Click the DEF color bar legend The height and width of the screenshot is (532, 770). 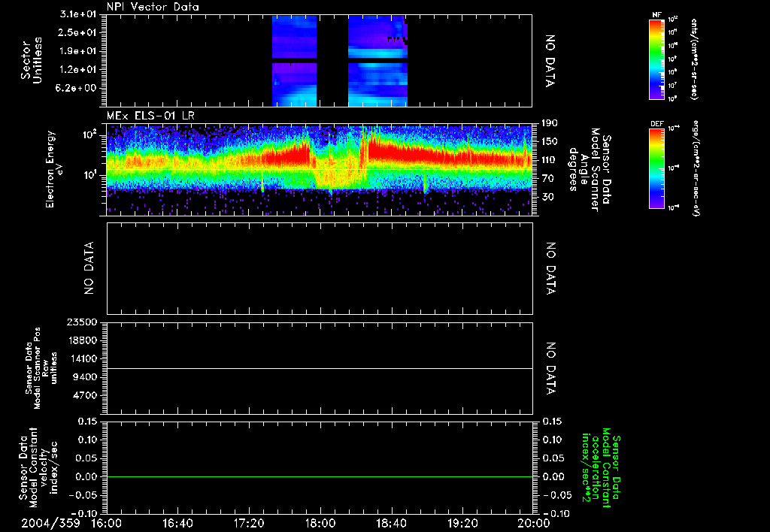[657, 168]
